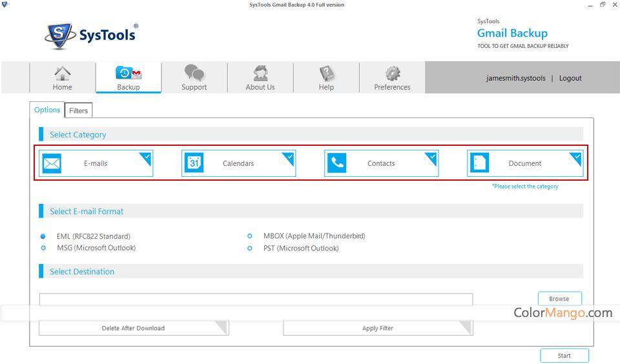Screen dimensions: 620x364
Task: Toggle the E-mails category checkmark
Action: [147, 157]
